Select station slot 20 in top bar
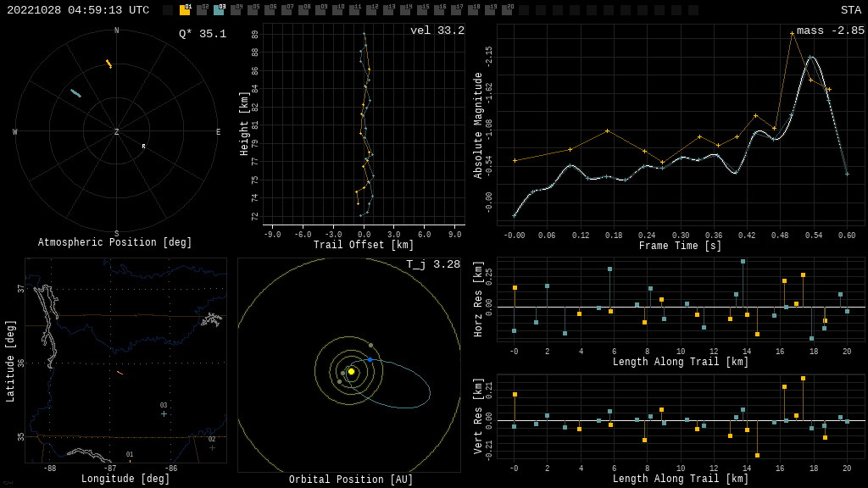 pos(507,10)
